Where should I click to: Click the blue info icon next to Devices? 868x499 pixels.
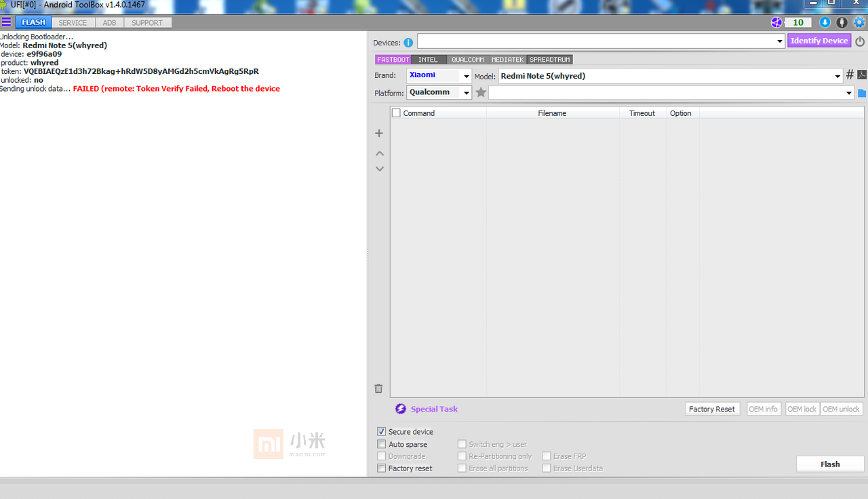[408, 43]
